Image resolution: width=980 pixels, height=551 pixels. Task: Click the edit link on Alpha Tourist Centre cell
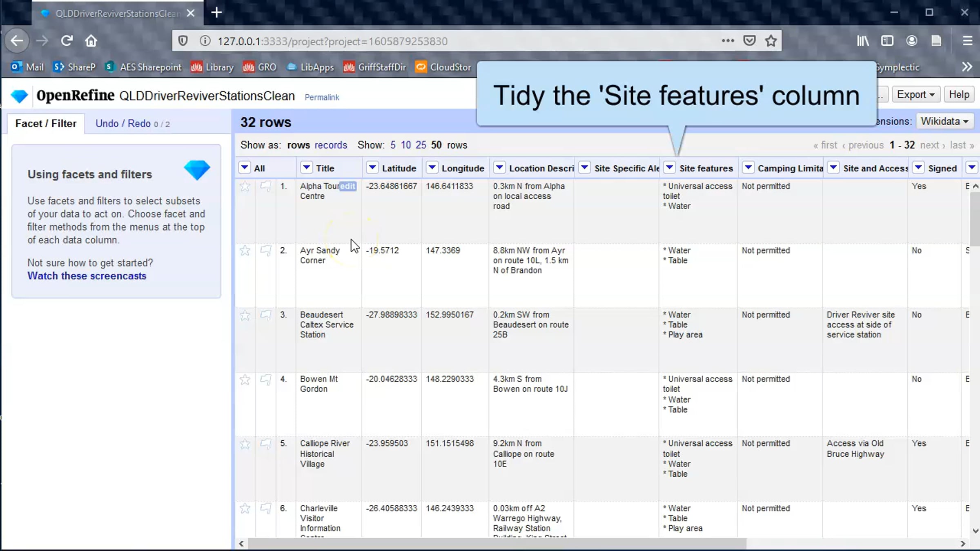point(348,186)
